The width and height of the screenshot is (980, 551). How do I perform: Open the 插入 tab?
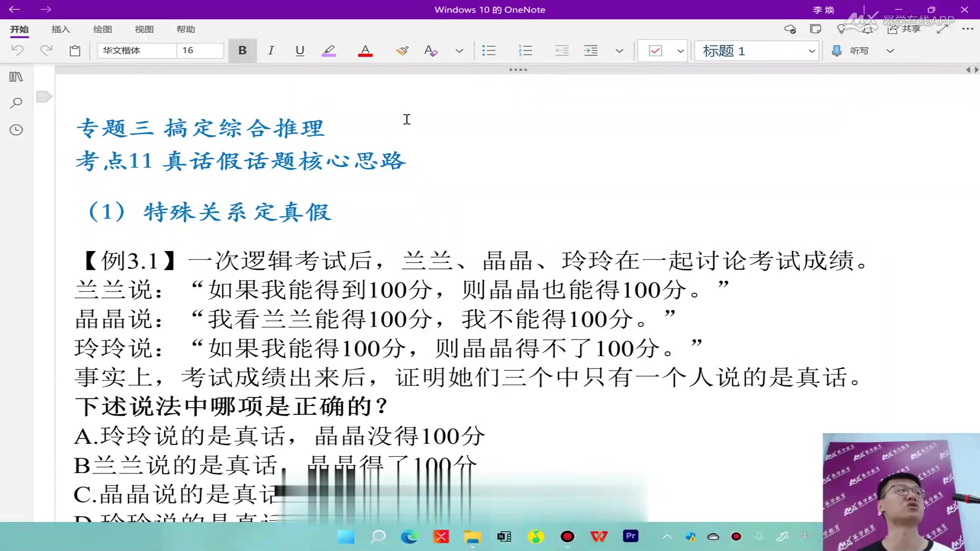(61, 29)
